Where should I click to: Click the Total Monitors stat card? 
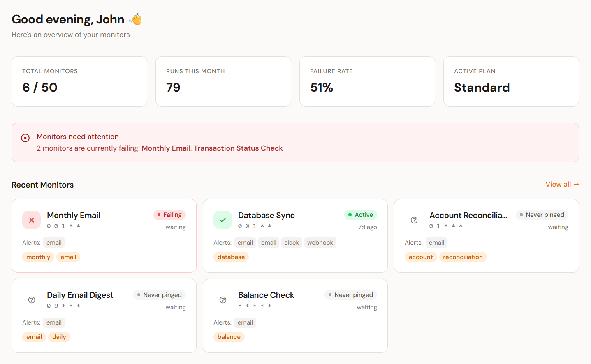(x=79, y=81)
